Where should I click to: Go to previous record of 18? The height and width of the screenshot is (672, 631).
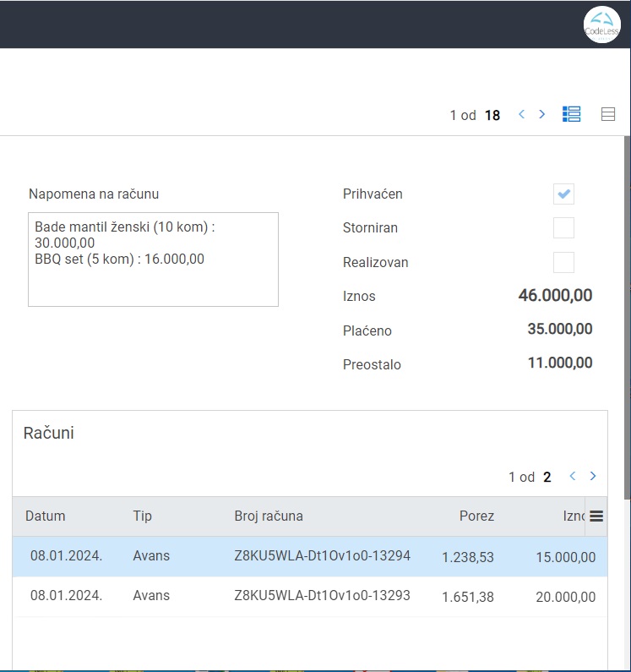(x=521, y=114)
